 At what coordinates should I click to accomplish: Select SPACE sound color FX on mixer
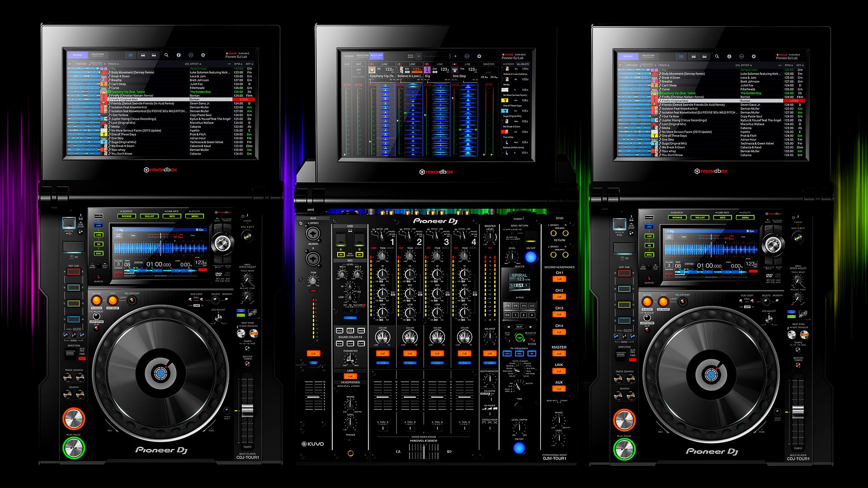tap(340, 331)
